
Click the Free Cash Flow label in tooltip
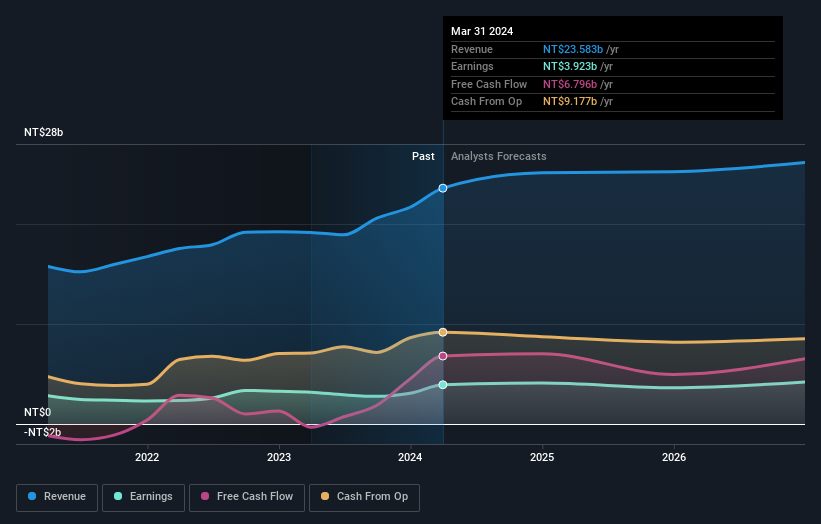(x=489, y=84)
